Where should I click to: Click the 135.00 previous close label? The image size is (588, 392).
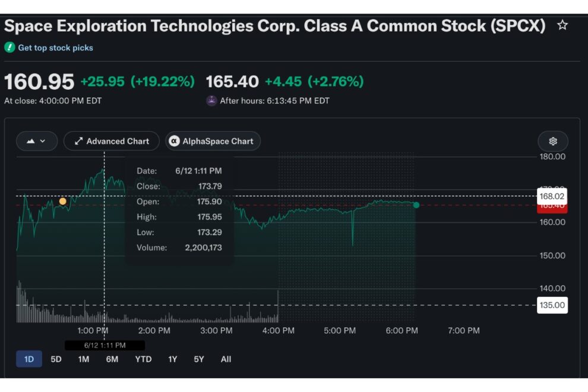point(552,305)
